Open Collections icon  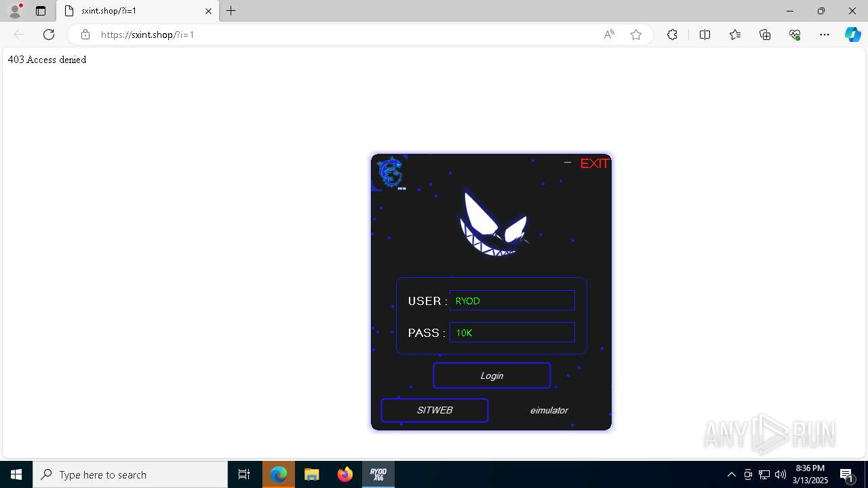point(765,35)
